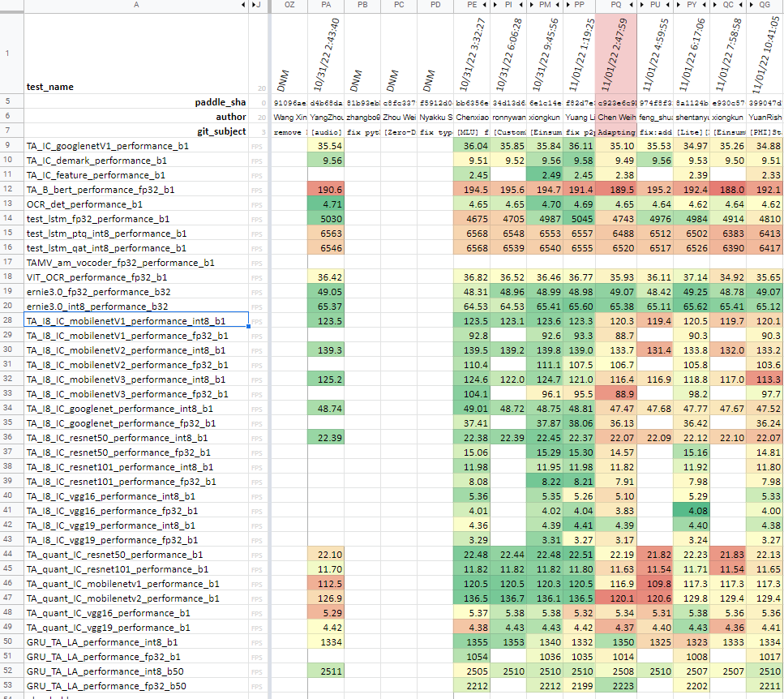The height and width of the screenshot is (699, 784).
Task: Select GRU_TA_LA_performance_fp32_b50 name cell
Action: coord(136,686)
